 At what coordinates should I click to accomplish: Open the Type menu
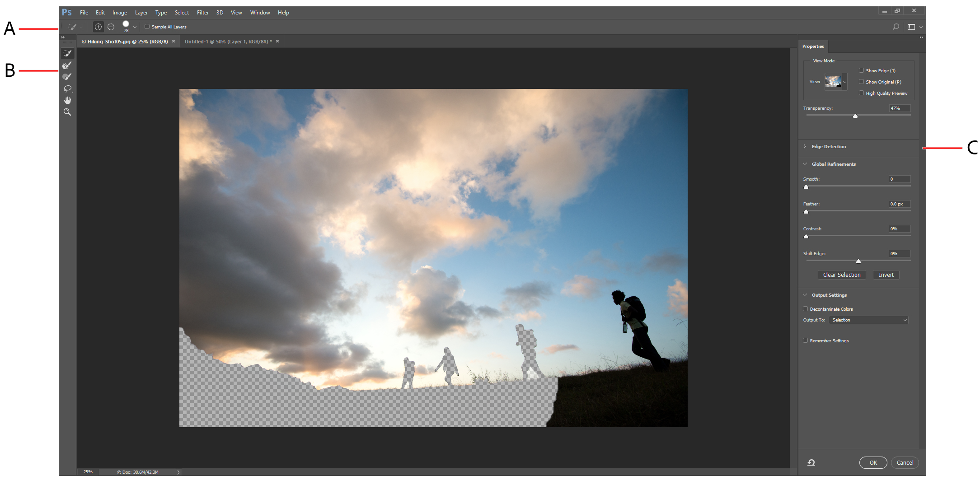coord(161,13)
